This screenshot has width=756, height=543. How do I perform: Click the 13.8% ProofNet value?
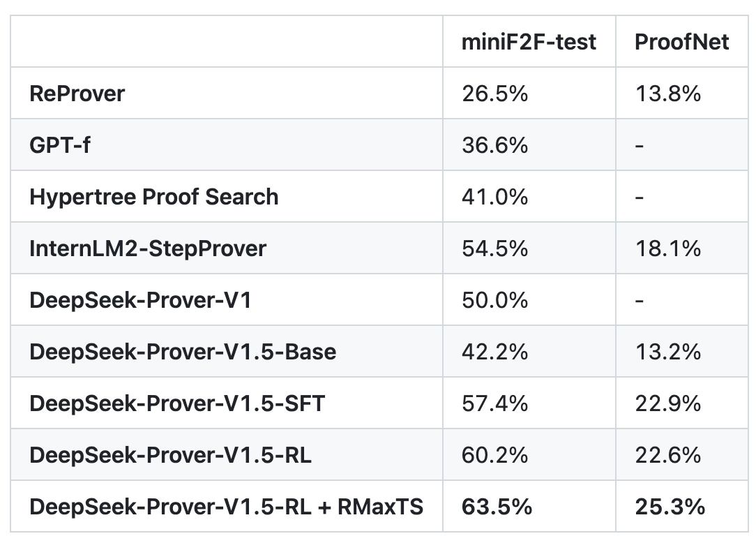click(667, 94)
